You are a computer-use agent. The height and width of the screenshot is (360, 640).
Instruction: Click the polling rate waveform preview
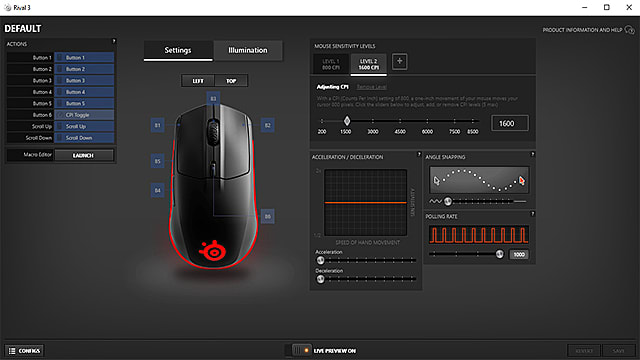click(x=479, y=235)
